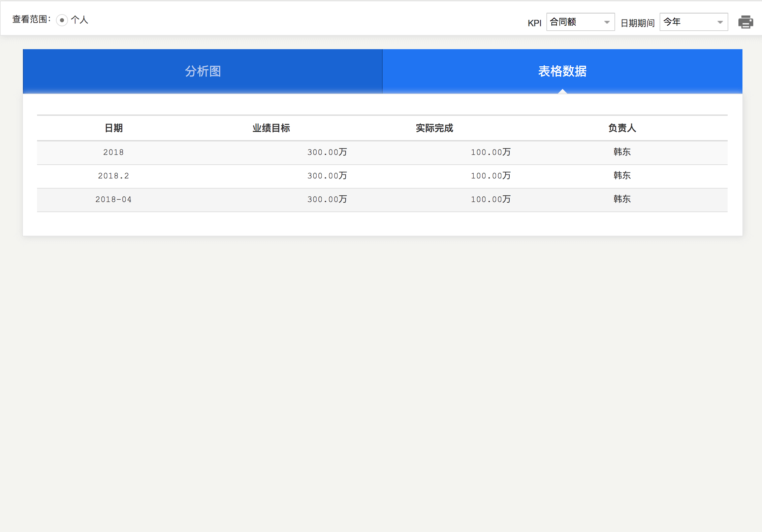This screenshot has height=532, width=762.
Task: Click 300.00万 in the 2018 row
Action: coord(327,152)
